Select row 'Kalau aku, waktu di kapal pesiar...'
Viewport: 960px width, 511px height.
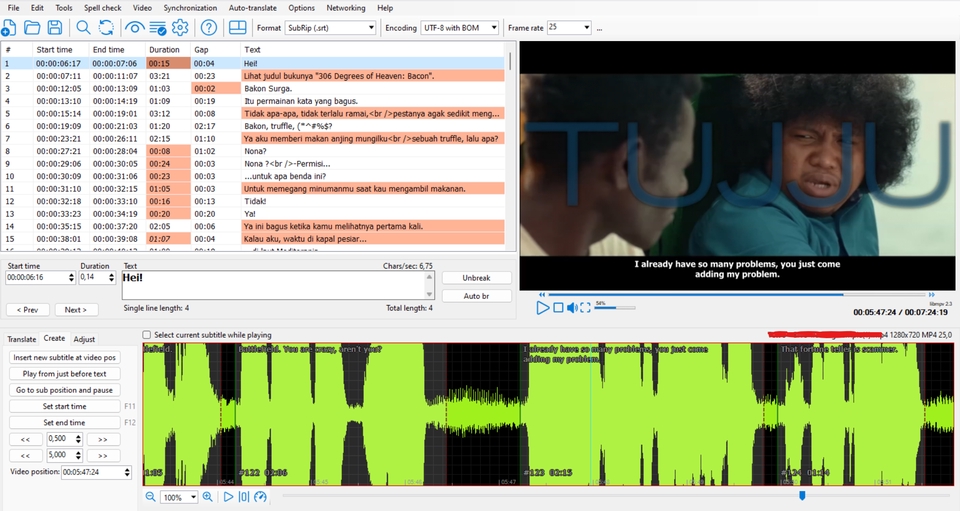point(254,239)
